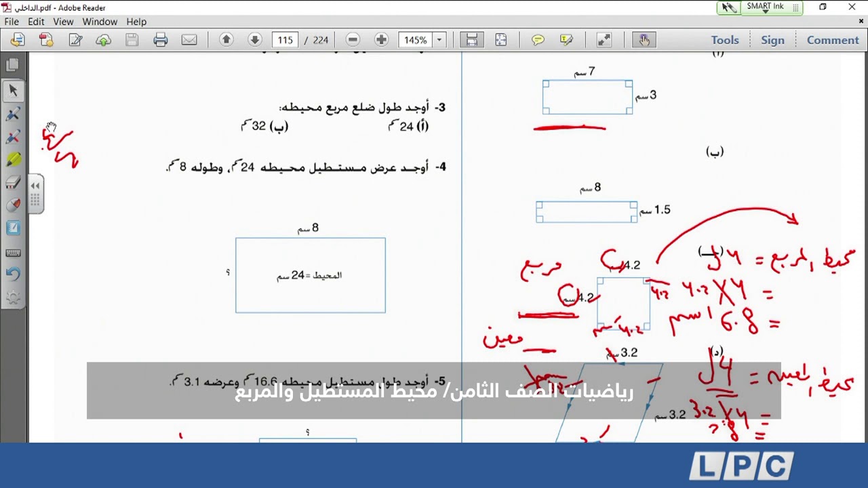The width and height of the screenshot is (868, 488).
Task: Print the document with printer icon
Action: [161, 40]
